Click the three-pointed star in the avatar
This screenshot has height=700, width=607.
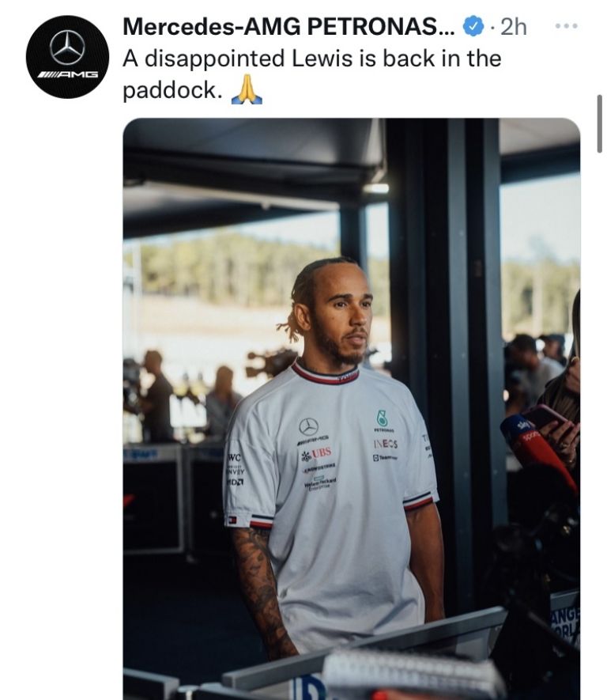pos(67,47)
